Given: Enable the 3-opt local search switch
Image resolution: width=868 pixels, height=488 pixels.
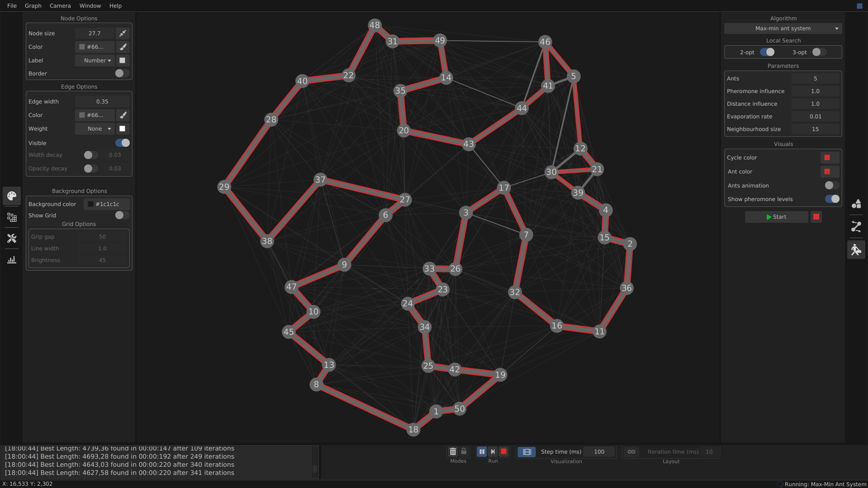Looking at the screenshot, I should tap(819, 52).
